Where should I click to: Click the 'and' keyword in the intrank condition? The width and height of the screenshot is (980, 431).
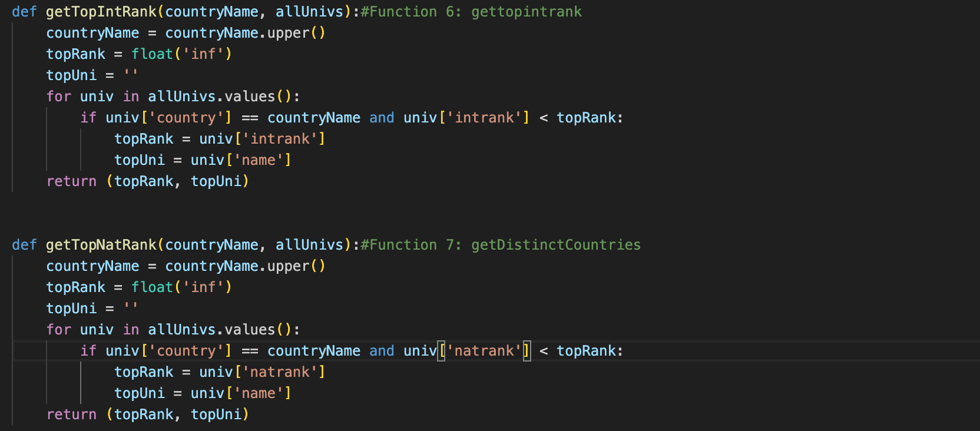point(382,118)
